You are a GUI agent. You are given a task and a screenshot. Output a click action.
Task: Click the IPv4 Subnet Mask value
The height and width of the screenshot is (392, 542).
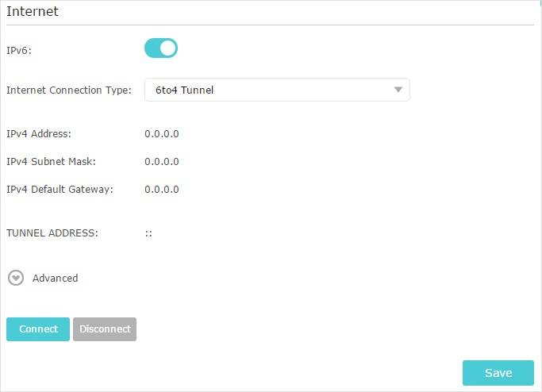(161, 161)
